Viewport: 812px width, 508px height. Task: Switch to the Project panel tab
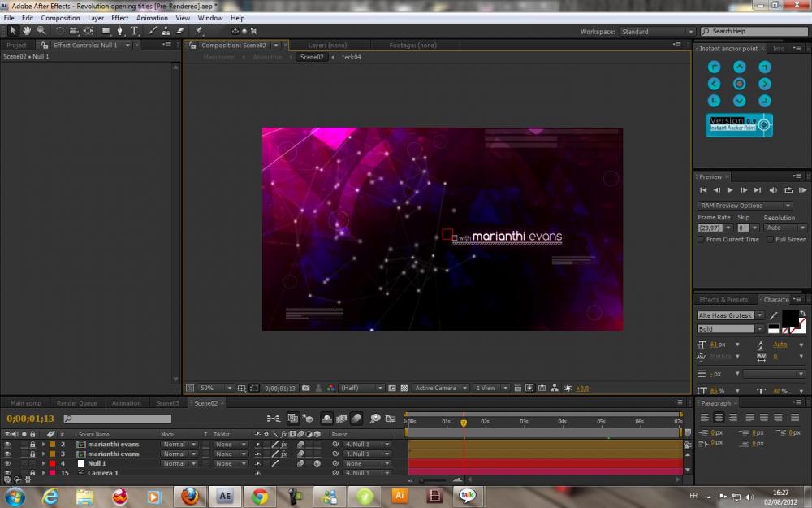(16, 45)
